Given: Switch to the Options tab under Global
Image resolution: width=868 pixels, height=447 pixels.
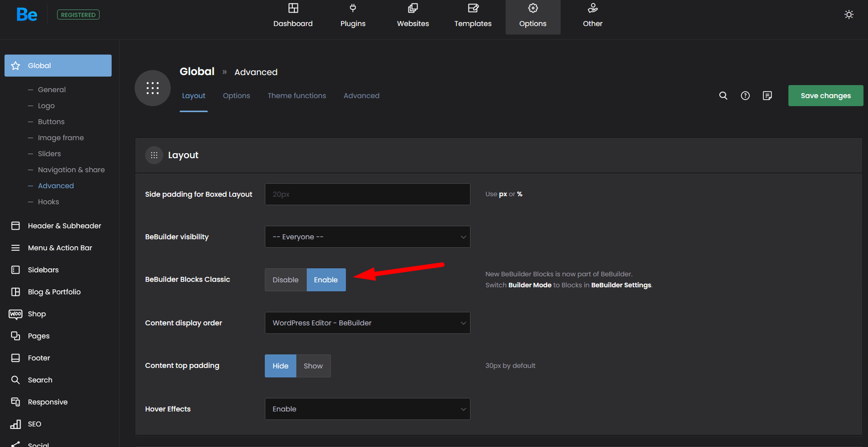Looking at the screenshot, I should pyautogui.click(x=236, y=96).
